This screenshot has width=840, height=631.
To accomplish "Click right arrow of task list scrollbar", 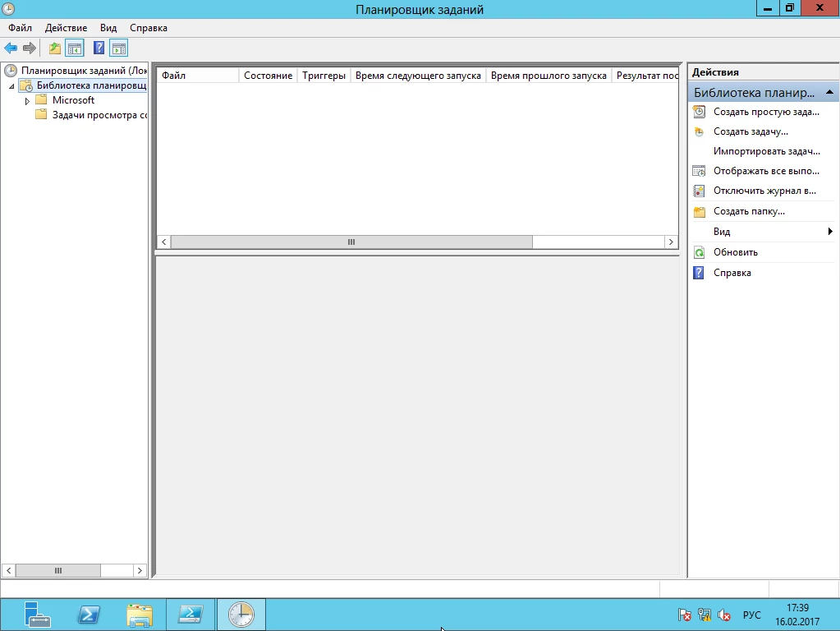I will (671, 242).
